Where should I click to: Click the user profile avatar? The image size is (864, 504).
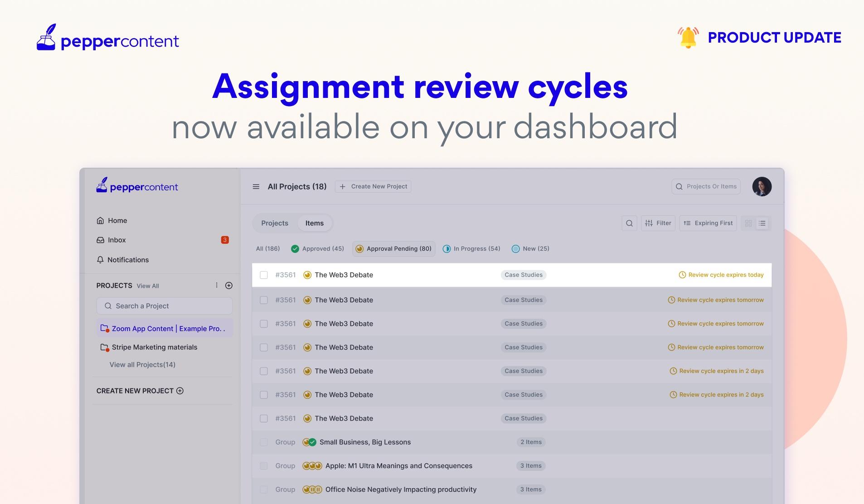point(762,187)
